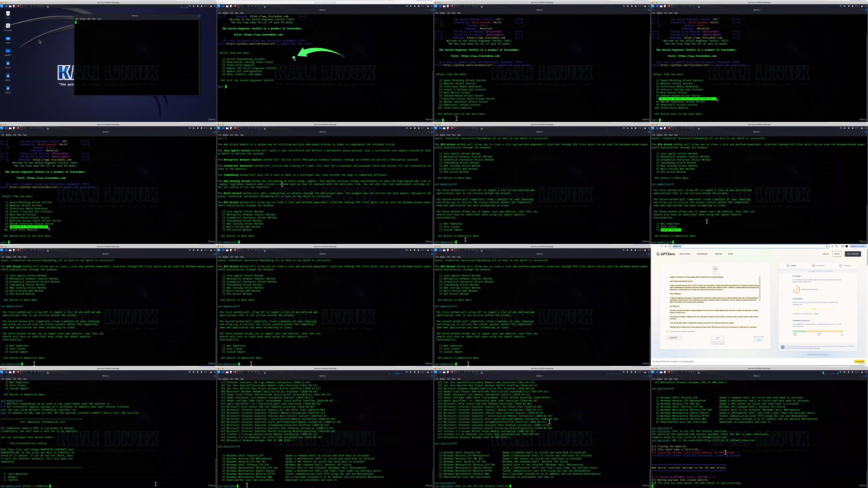Screen dimensions: 868x488
Task: Click the Upload file button
Action: pyautogui.click(x=674, y=338)
